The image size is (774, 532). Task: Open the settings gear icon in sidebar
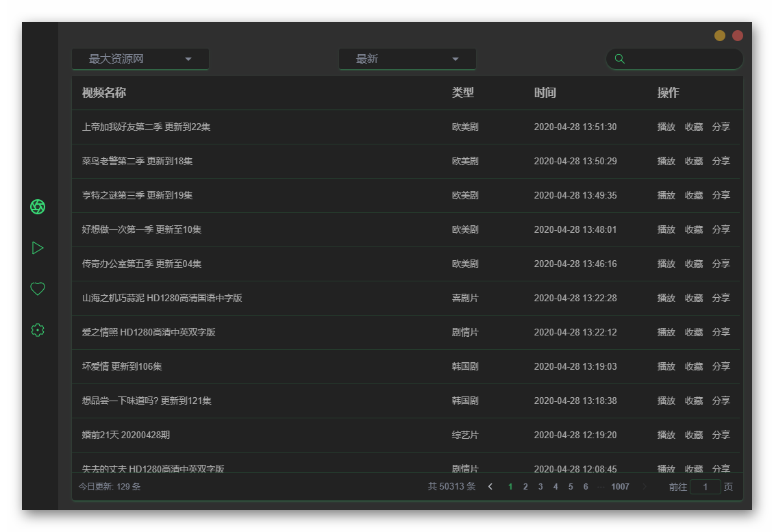[38, 329]
